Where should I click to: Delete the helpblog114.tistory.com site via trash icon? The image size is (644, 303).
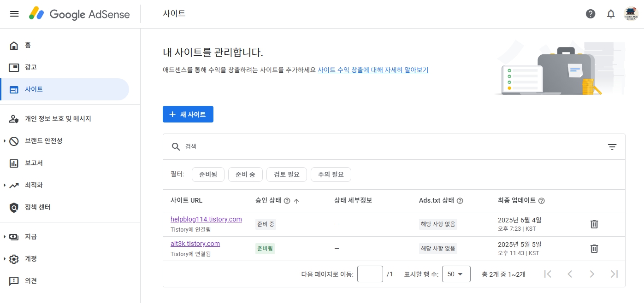coord(594,224)
